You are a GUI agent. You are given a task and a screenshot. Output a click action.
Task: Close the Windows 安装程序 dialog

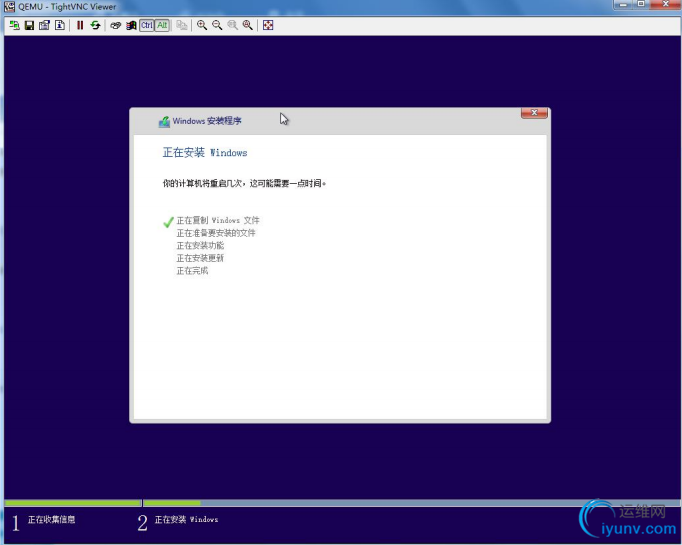[x=535, y=113]
